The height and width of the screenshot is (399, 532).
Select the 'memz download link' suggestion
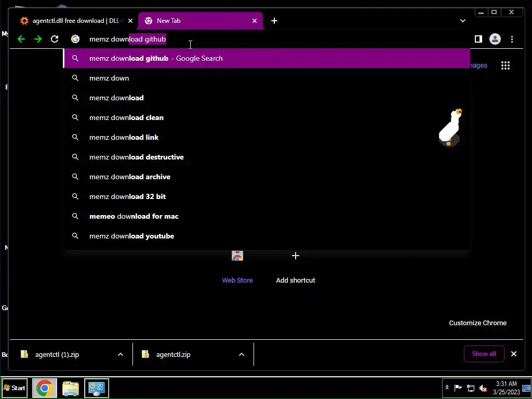[267, 137]
